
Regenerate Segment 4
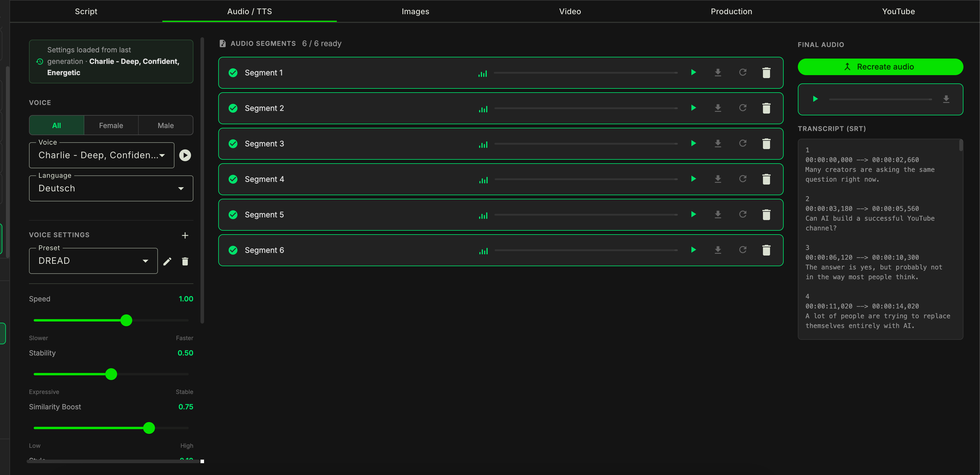pyautogui.click(x=743, y=179)
